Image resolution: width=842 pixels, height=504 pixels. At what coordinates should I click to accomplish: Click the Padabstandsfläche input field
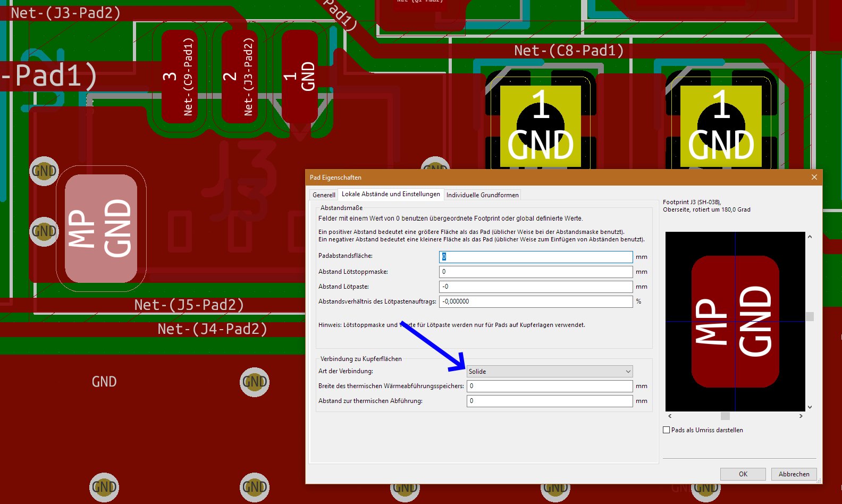tap(536, 257)
